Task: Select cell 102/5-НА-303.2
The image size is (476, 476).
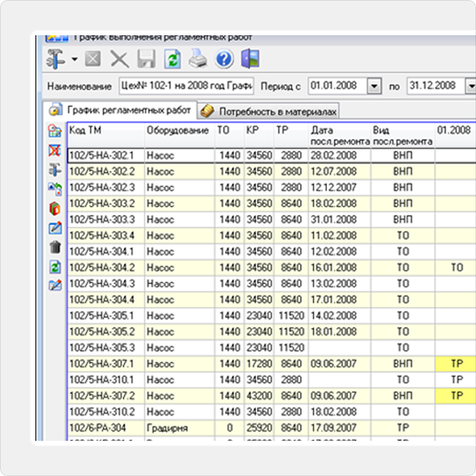Action: [x=106, y=203]
